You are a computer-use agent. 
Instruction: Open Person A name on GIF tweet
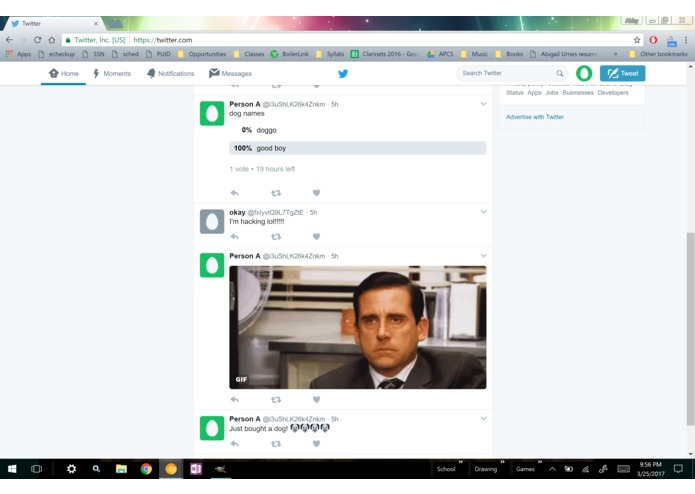[245, 256]
